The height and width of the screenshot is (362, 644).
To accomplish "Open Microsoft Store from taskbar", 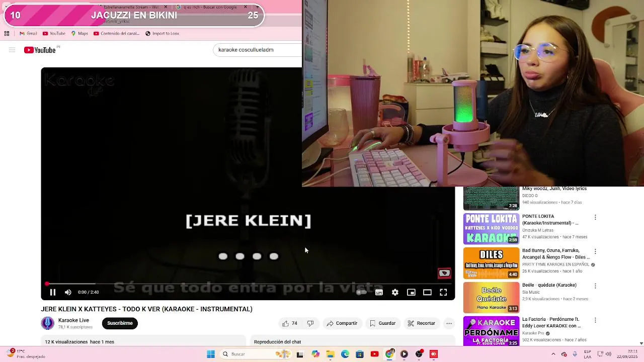I will [x=360, y=354].
